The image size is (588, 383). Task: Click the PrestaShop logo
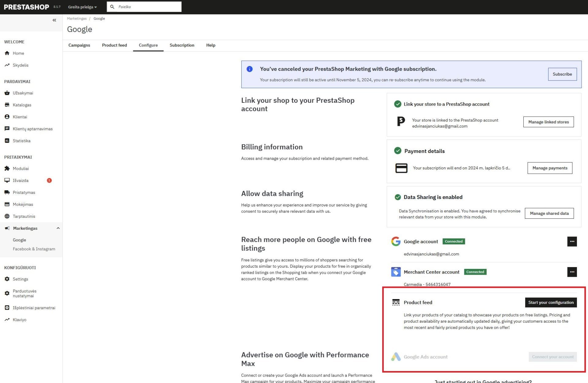(26, 7)
